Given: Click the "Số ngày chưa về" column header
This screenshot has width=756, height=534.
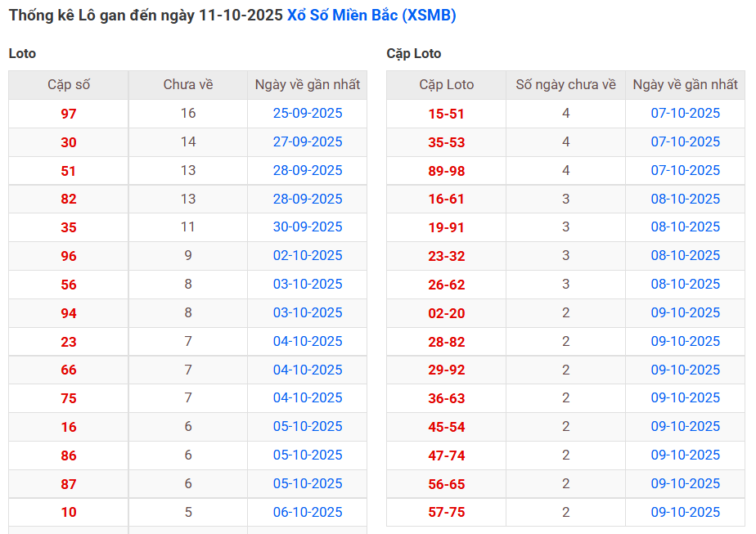Looking at the screenshot, I should pos(566,85).
